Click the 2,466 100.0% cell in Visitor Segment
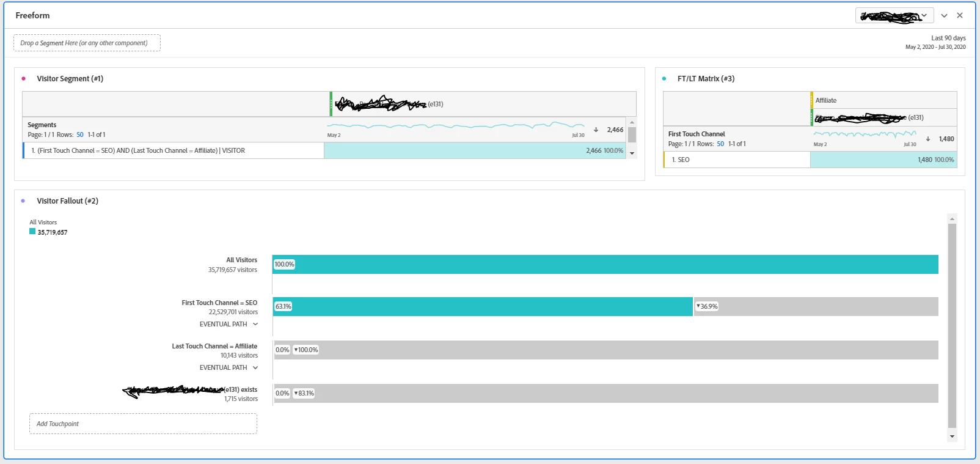This screenshot has height=464, width=980. tap(475, 150)
